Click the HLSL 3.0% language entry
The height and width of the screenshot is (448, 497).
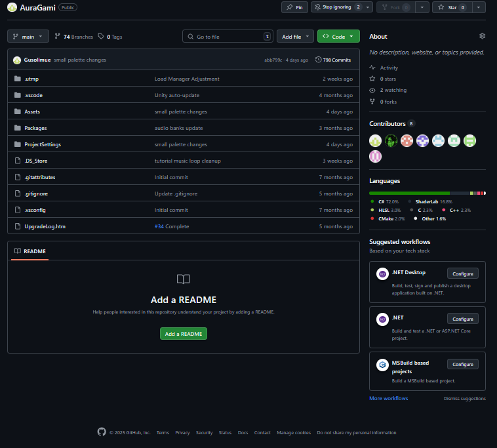[x=386, y=210]
